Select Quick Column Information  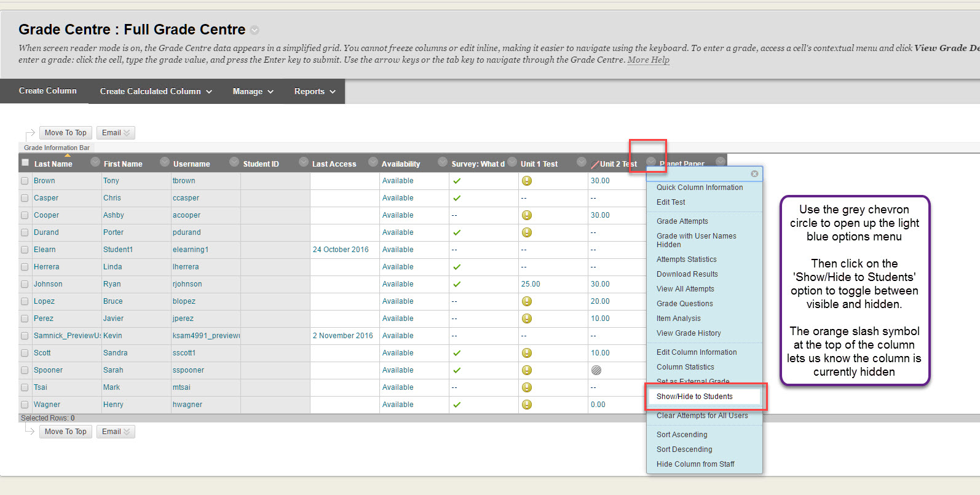click(700, 188)
